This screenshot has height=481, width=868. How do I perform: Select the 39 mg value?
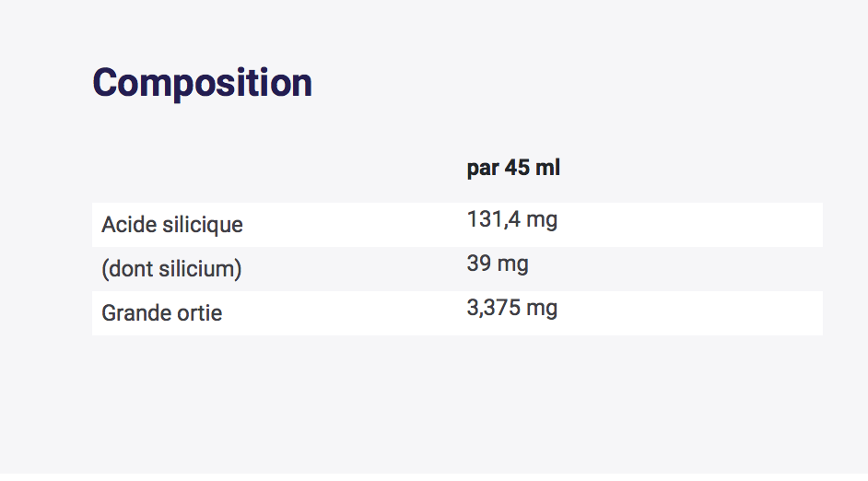[x=498, y=264]
